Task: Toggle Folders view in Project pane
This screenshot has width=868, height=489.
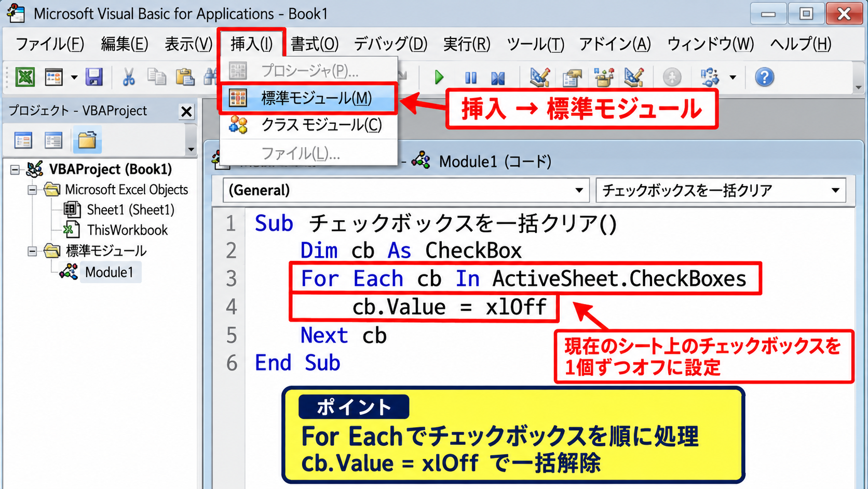Action: [87, 140]
